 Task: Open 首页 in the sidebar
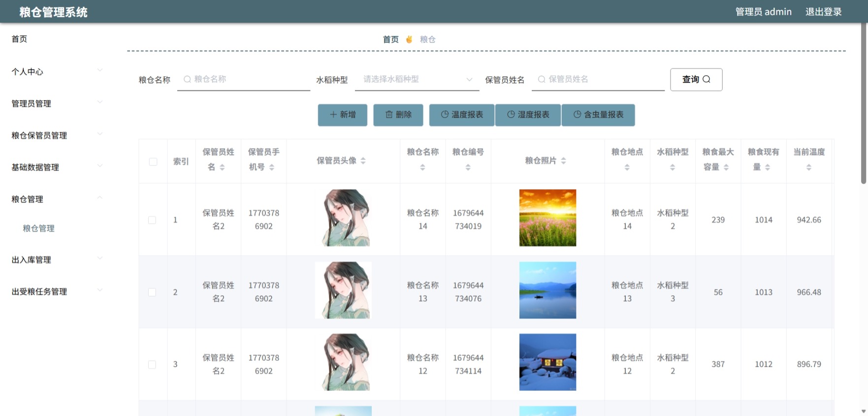click(20, 39)
